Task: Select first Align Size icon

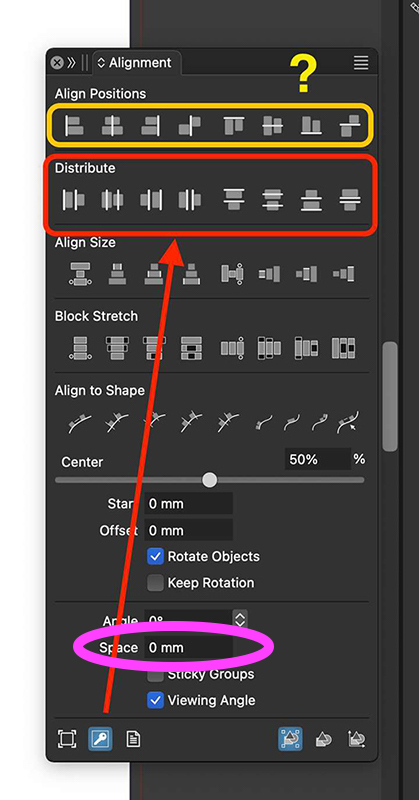Action: pyautogui.click(x=80, y=274)
